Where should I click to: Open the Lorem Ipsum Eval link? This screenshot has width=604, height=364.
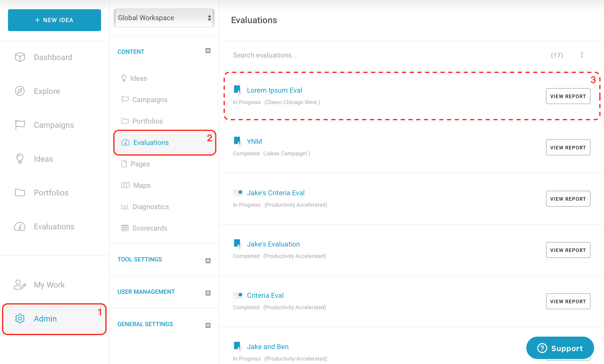[274, 90]
